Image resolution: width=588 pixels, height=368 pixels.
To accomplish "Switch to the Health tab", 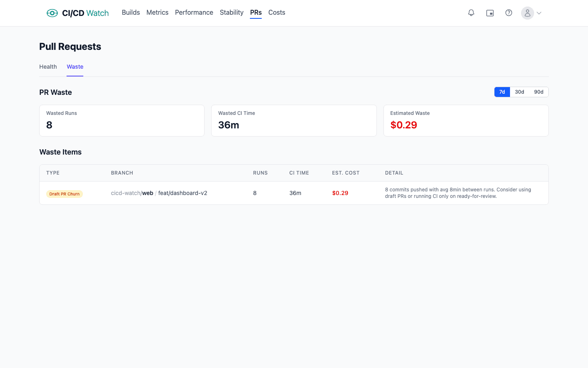I will [48, 67].
